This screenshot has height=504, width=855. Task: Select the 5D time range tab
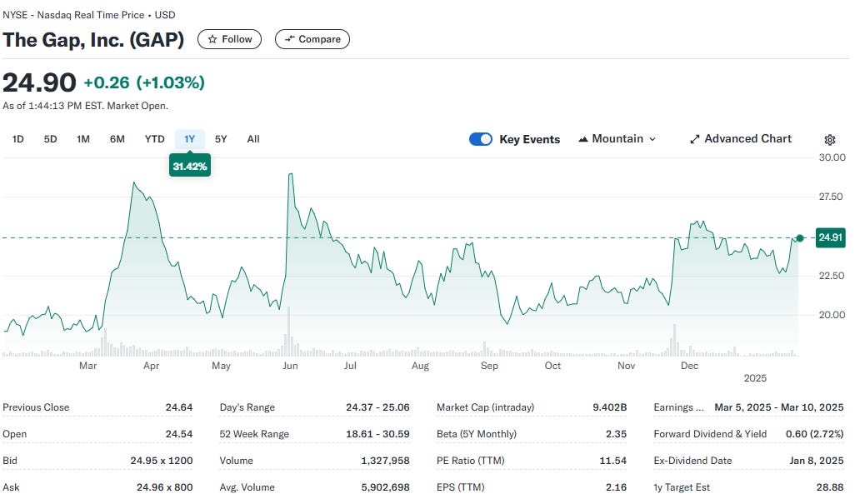click(50, 139)
